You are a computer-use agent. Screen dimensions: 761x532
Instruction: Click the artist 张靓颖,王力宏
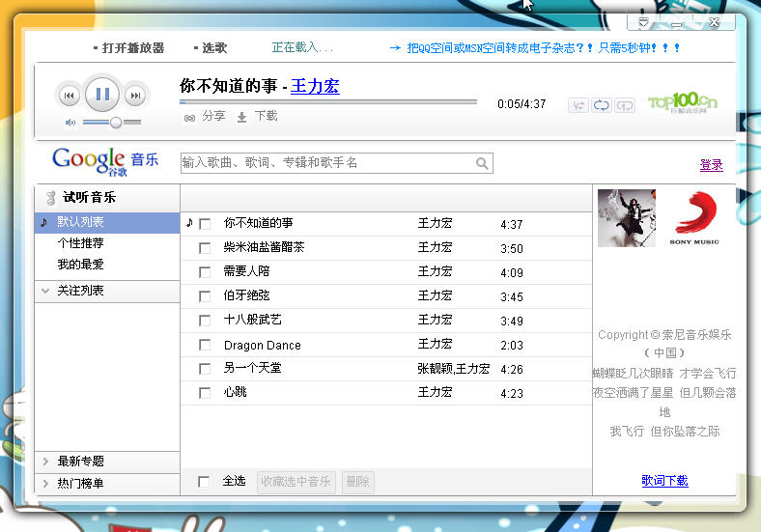(x=454, y=369)
